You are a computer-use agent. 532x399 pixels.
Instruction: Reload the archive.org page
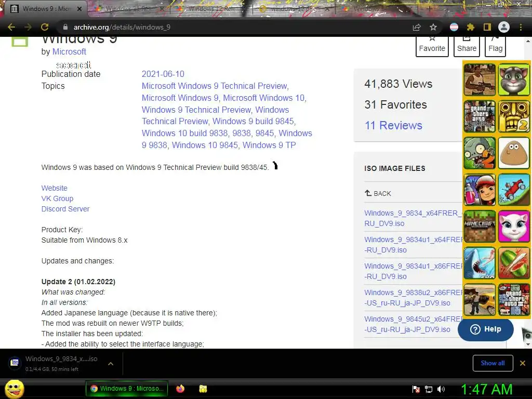click(45, 27)
